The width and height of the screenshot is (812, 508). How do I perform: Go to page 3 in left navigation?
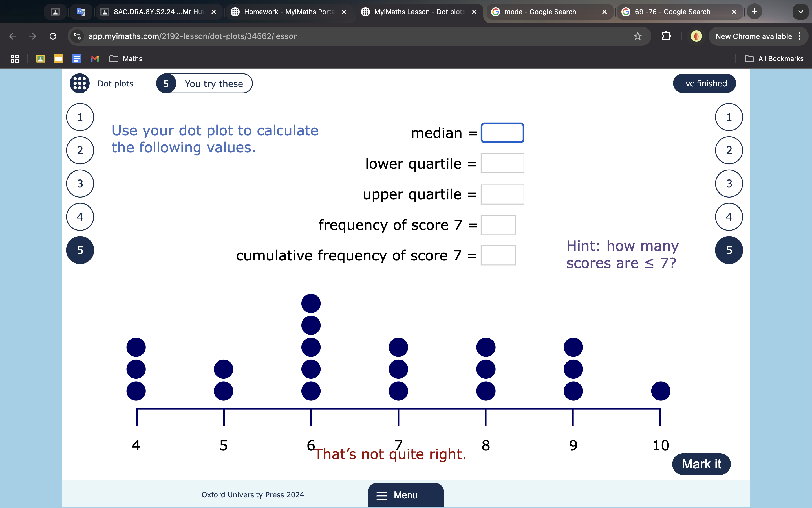[80, 183]
